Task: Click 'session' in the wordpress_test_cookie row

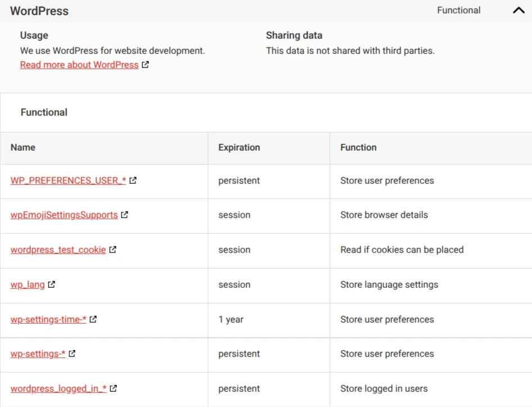Action: pyautogui.click(x=234, y=250)
